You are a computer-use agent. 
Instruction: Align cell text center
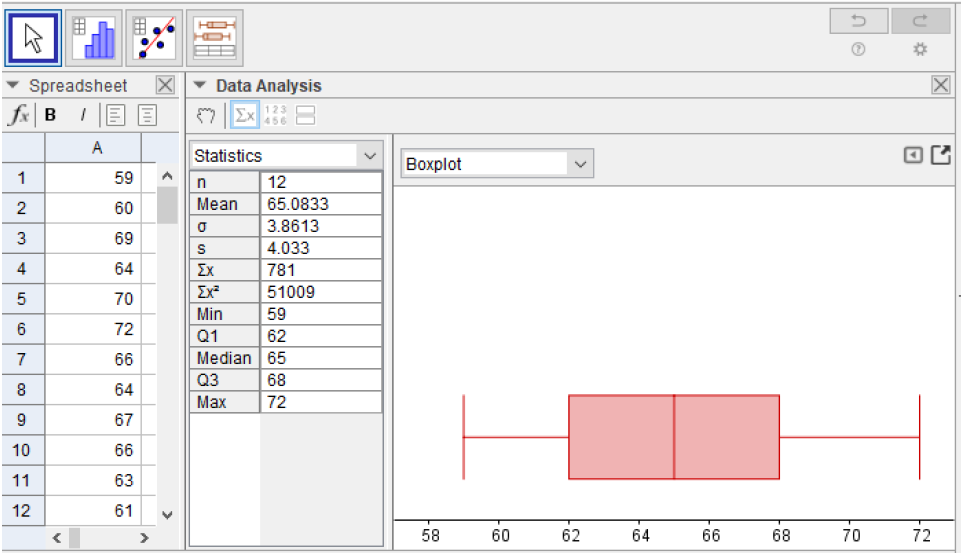pos(147,115)
